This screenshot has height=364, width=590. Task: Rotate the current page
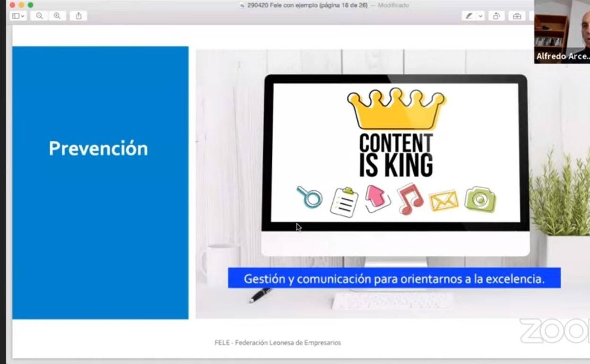coord(496,16)
